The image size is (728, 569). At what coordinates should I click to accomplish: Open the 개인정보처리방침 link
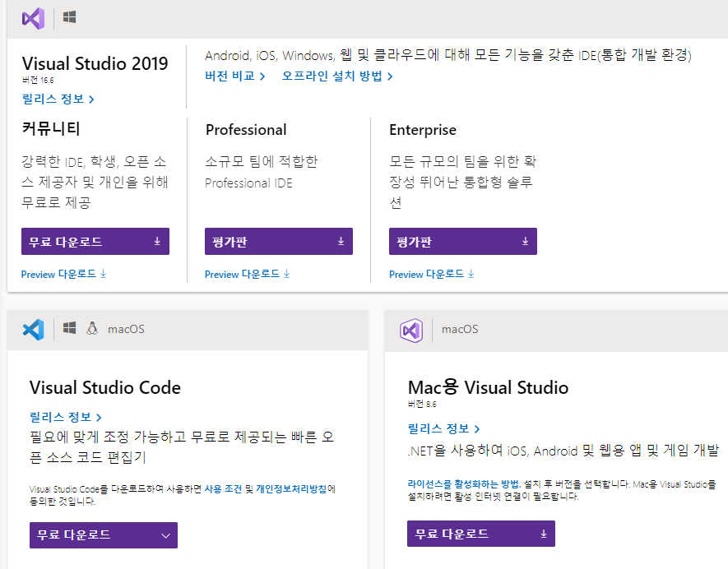291,489
